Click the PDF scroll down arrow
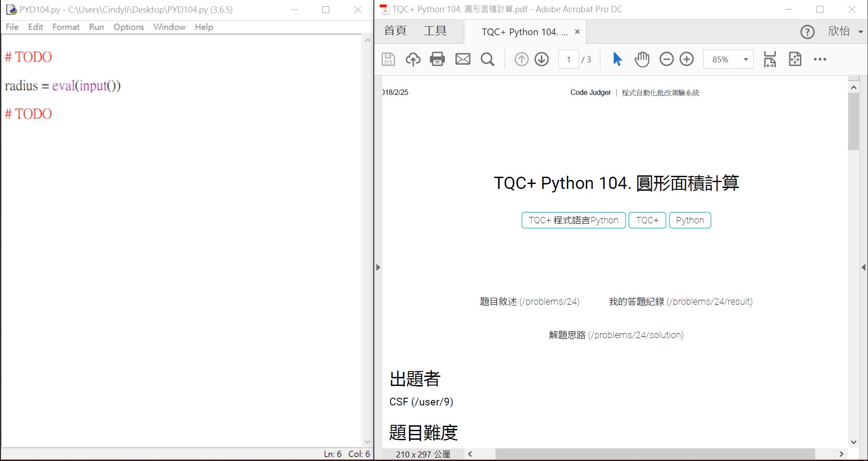This screenshot has height=461, width=868. tap(854, 442)
